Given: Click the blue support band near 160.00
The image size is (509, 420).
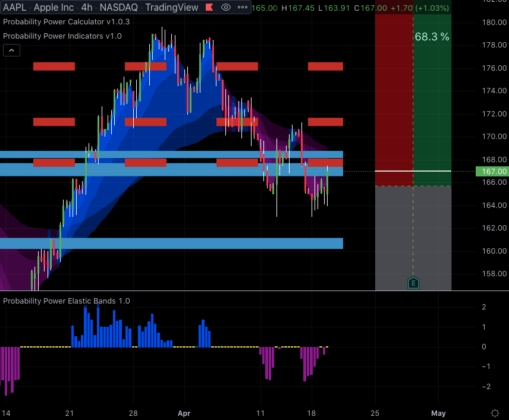Looking at the screenshot, I should 171,243.
